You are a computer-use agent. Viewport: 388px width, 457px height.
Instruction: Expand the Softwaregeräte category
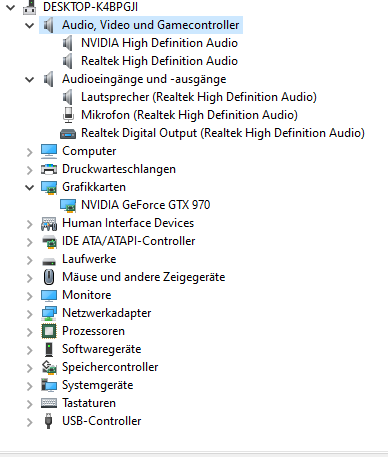pos(30,350)
